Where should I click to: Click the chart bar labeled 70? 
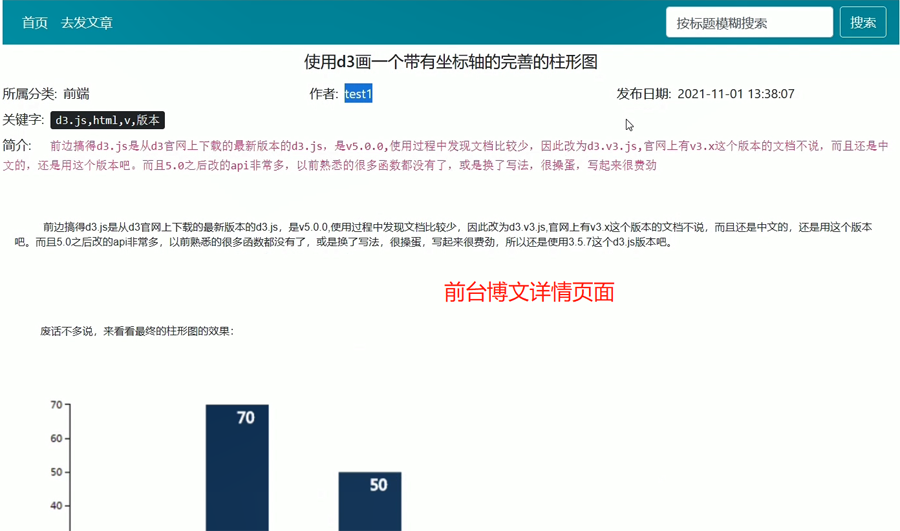pyautogui.click(x=237, y=467)
